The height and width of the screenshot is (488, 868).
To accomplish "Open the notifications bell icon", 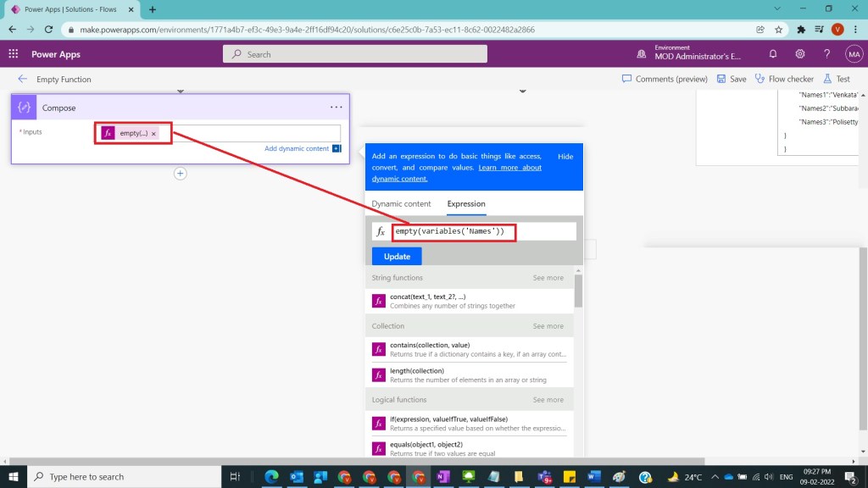I will [772, 53].
